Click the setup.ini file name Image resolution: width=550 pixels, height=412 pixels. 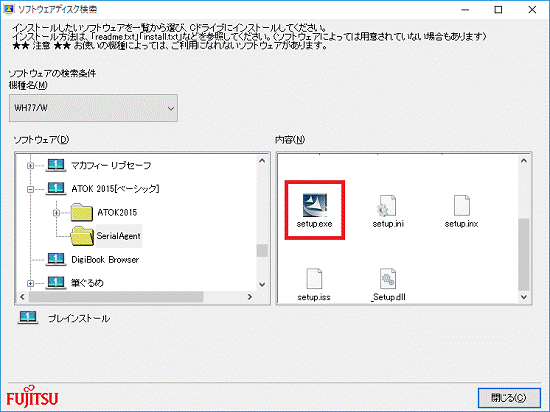pyautogui.click(x=388, y=224)
